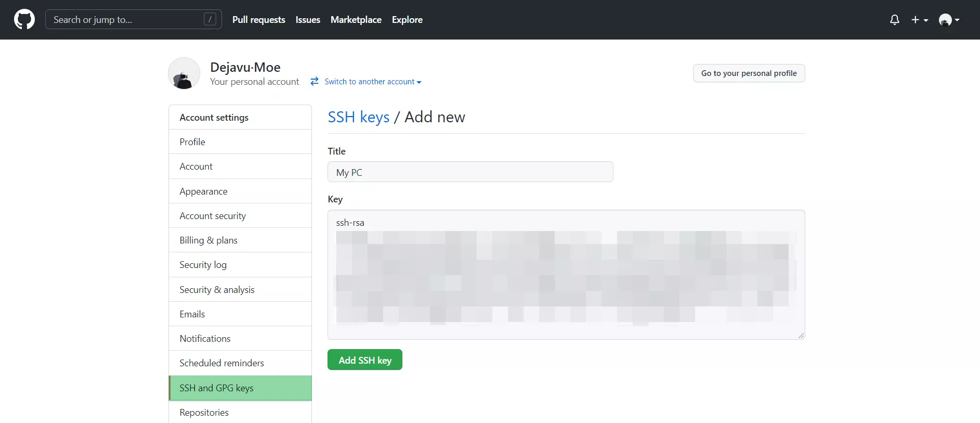The image size is (980, 423).
Task: Click Go to your personal profile button
Action: tap(749, 73)
